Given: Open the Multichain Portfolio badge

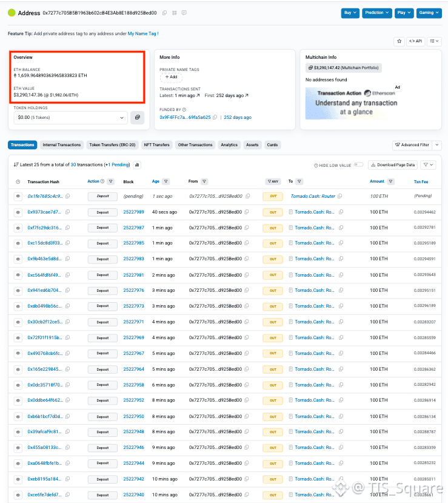Looking at the screenshot, I should tap(344, 68).
